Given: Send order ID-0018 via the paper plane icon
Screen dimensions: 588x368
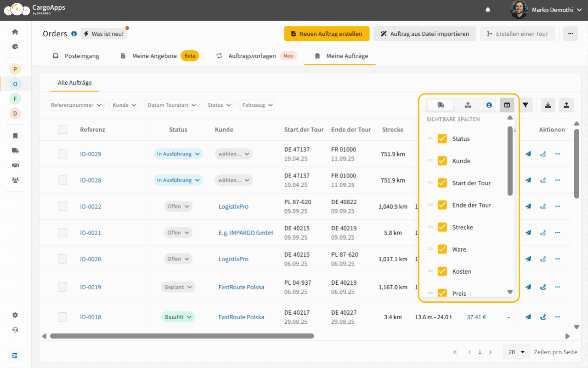Looking at the screenshot, I should (528, 317).
